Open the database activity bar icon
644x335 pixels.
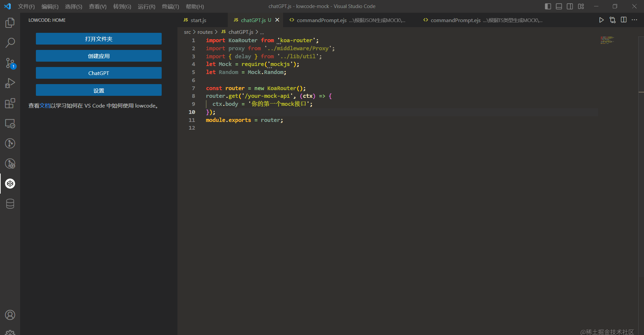tap(10, 204)
